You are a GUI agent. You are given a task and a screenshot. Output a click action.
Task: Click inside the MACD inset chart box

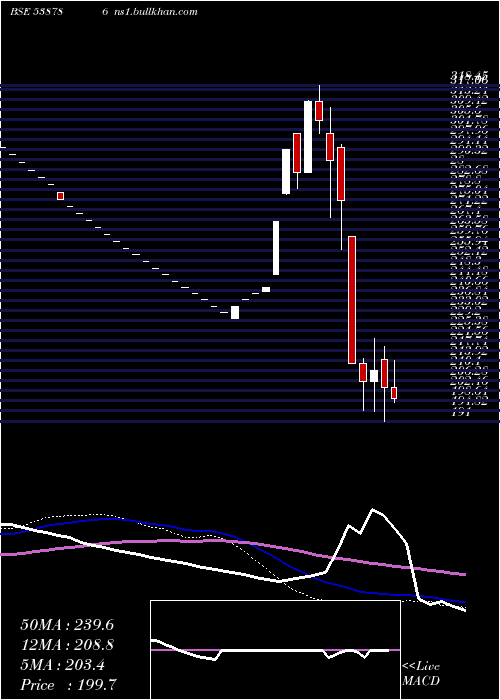[x=275, y=650]
